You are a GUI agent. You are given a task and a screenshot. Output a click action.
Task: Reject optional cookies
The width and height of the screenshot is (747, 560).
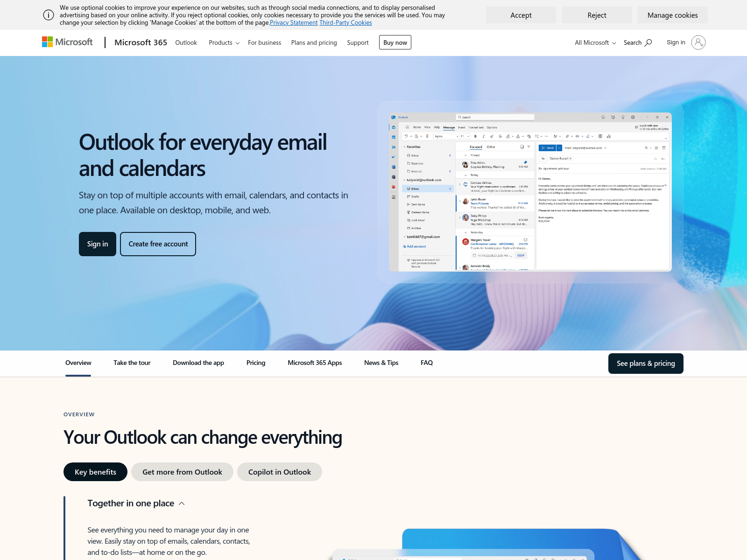[x=597, y=15]
